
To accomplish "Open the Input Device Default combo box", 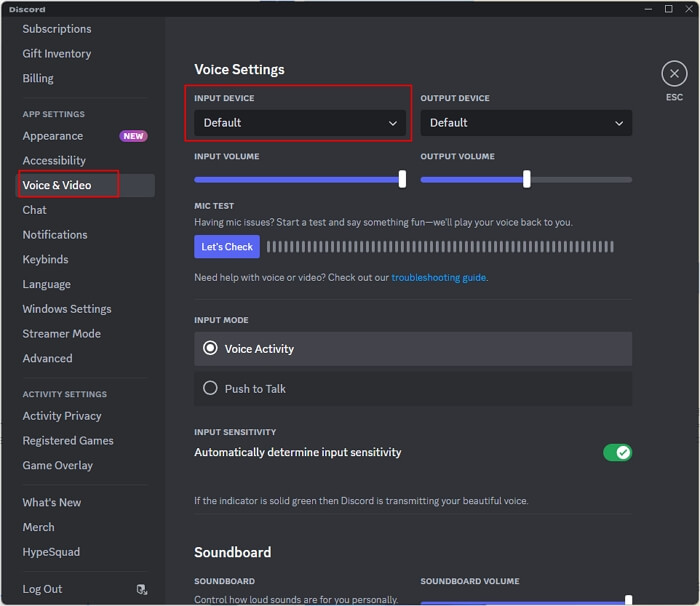I will point(300,123).
